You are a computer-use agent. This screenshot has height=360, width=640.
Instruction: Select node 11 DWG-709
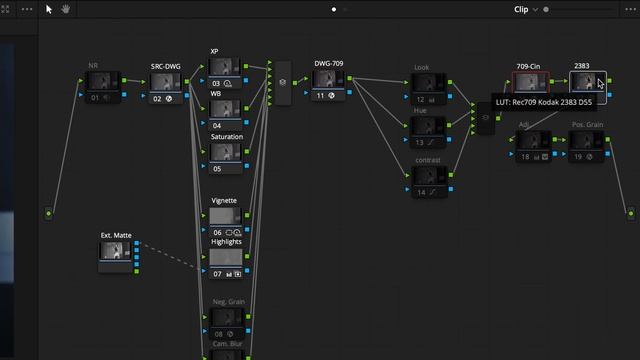coord(329,85)
